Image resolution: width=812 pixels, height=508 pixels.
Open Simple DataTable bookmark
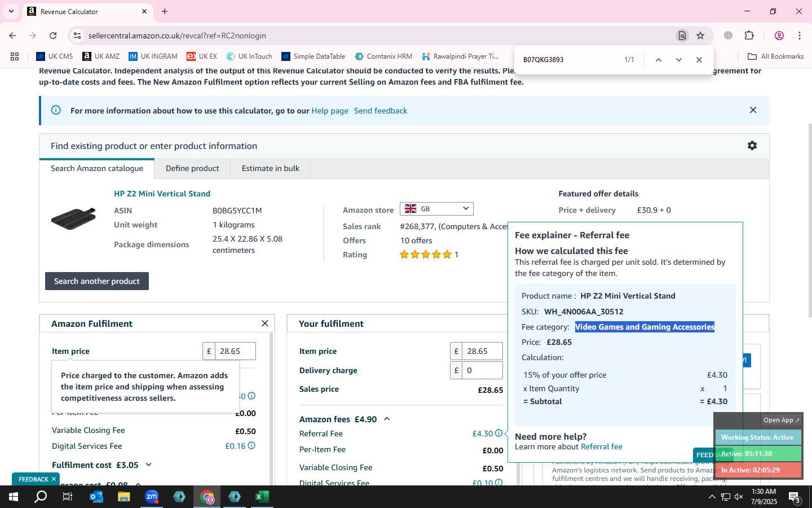coord(314,56)
